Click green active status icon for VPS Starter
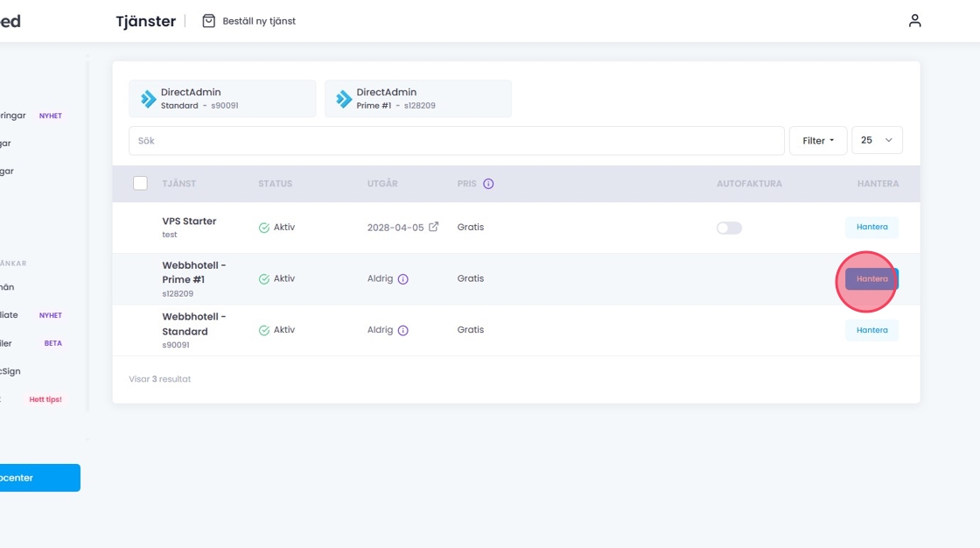Screen dimensions: 980x548 click(263, 228)
